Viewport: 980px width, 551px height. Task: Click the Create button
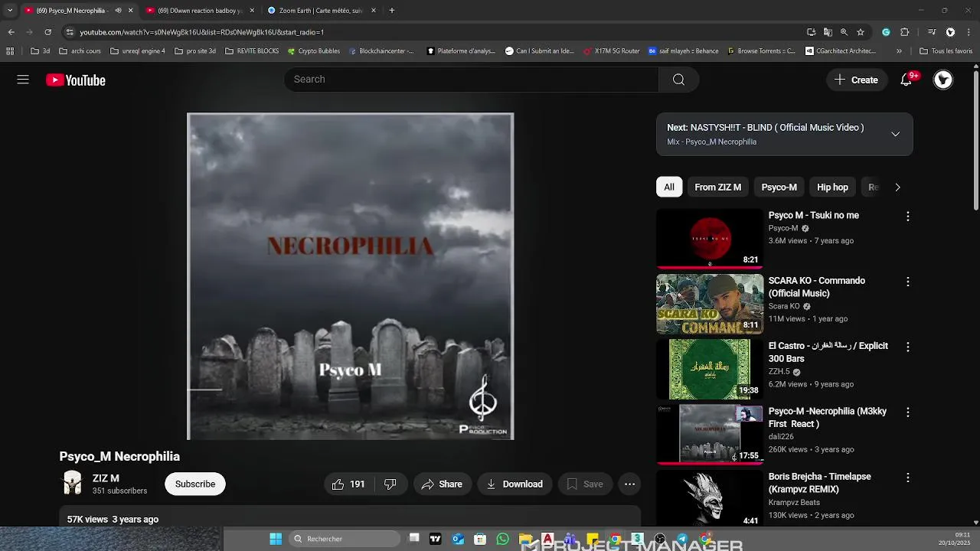(x=856, y=80)
